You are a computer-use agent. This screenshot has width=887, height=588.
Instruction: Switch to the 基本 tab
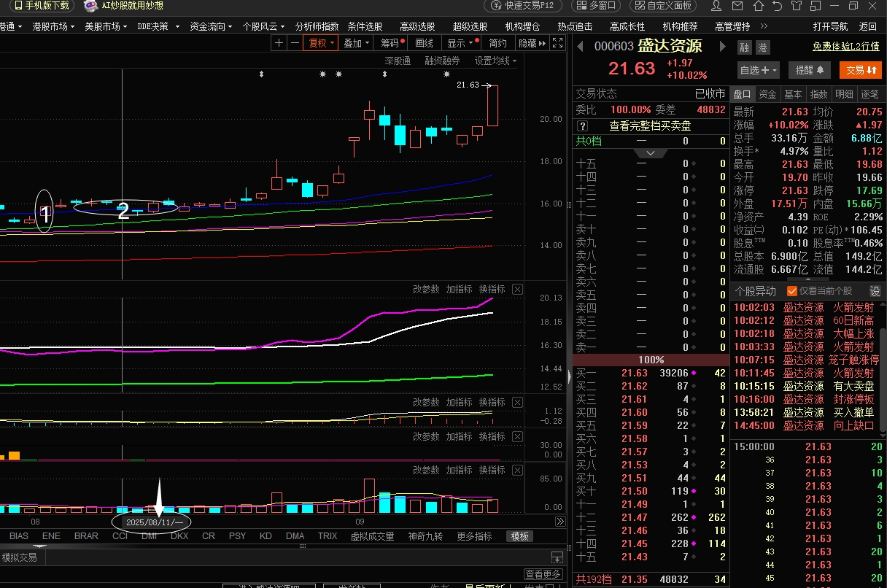coord(793,94)
